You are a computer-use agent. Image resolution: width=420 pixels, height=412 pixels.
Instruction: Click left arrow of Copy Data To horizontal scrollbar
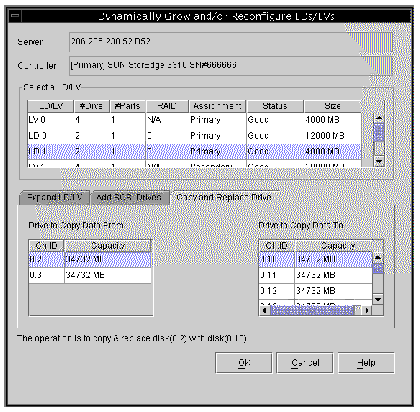265,310
